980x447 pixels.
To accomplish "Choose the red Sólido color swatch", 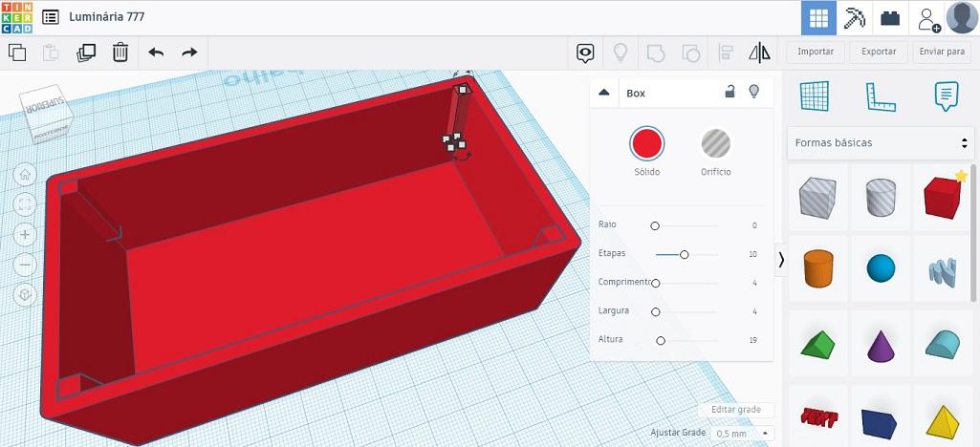I will click(647, 143).
